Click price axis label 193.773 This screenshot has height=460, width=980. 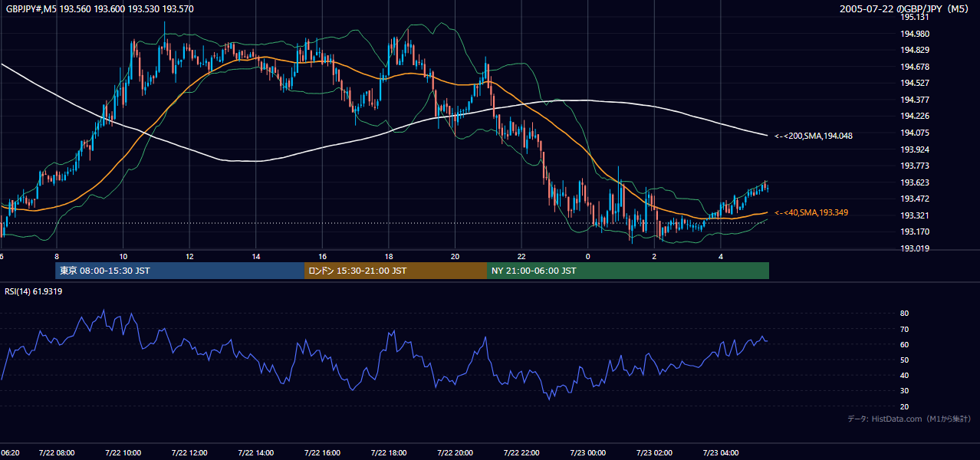coord(915,166)
